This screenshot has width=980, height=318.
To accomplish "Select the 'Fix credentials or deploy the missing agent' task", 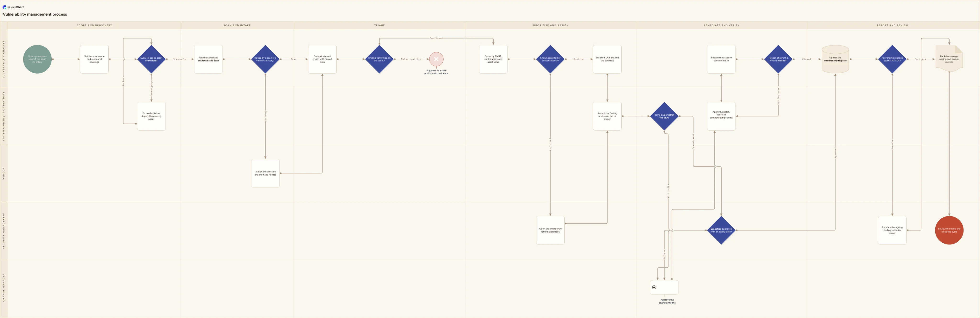I will (151, 116).
